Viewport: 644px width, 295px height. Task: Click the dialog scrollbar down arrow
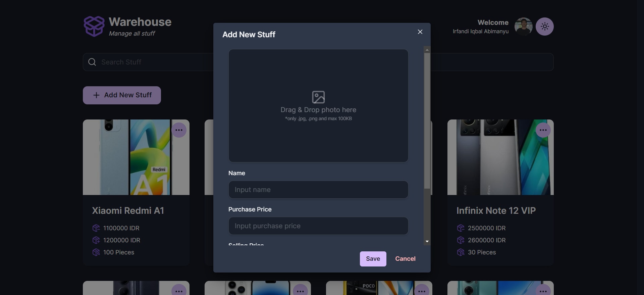point(427,242)
